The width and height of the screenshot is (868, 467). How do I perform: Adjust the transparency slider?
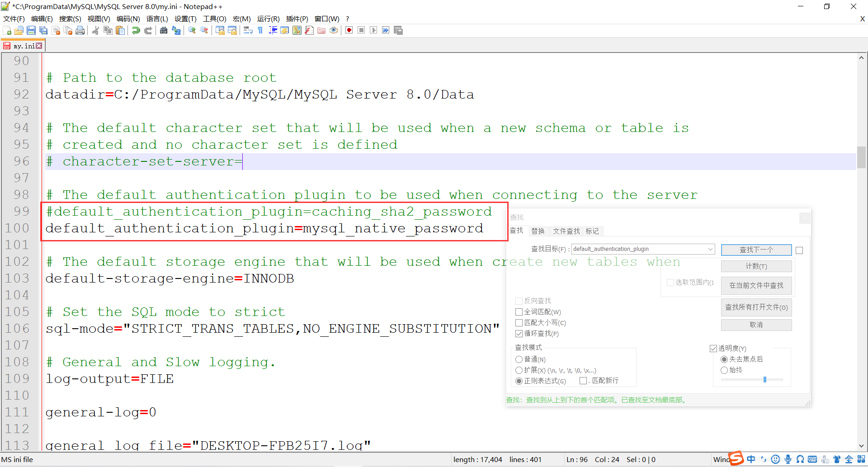(x=764, y=379)
